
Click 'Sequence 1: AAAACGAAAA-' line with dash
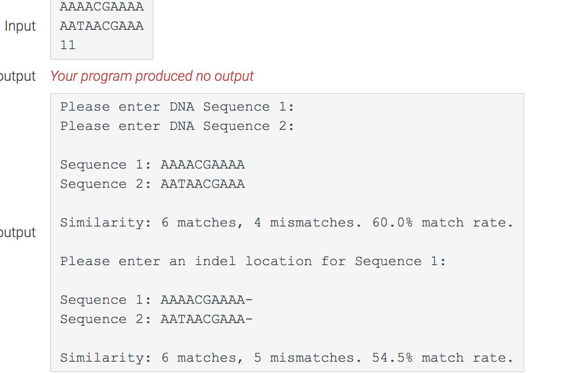click(x=157, y=300)
